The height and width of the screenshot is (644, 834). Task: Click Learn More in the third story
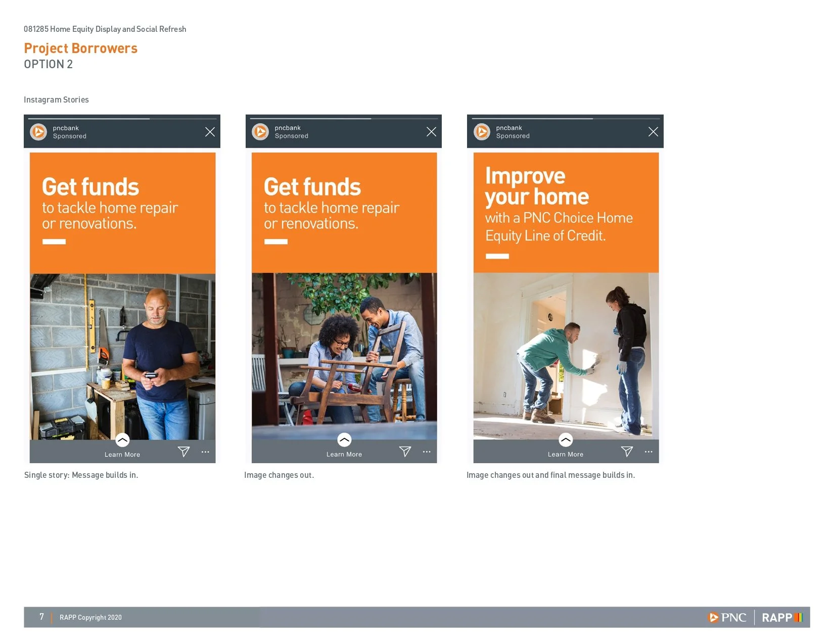566,455
